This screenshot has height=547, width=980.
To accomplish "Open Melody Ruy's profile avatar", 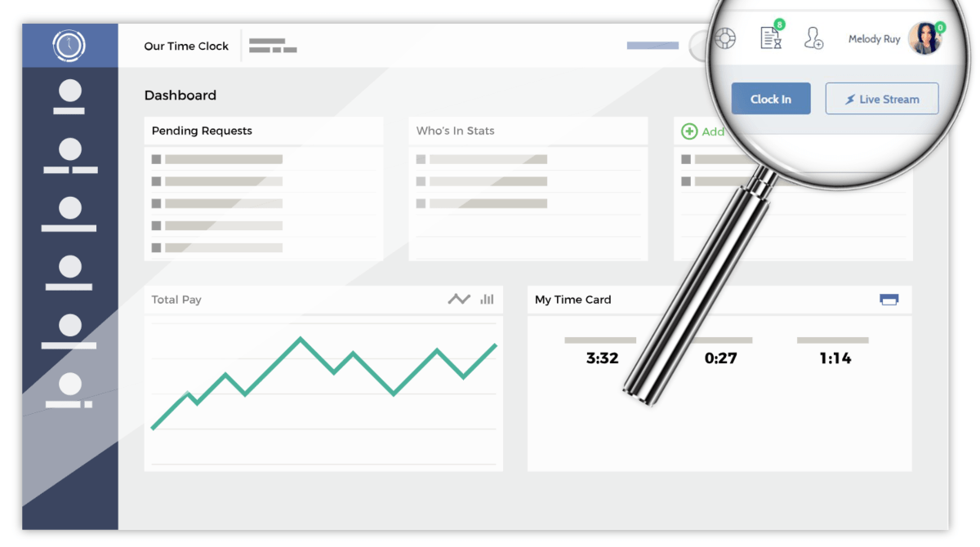I will (925, 38).
